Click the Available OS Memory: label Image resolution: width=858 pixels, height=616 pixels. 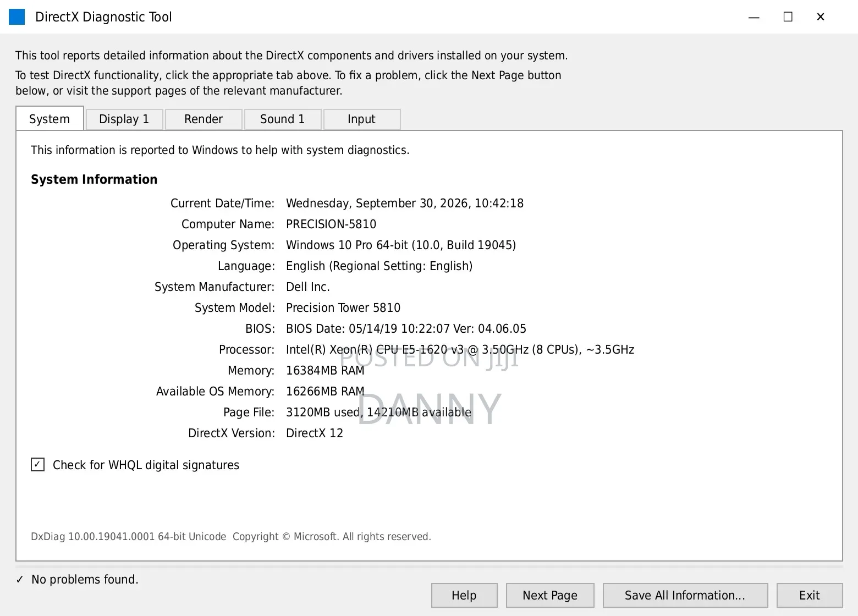(x=216, y=392)
